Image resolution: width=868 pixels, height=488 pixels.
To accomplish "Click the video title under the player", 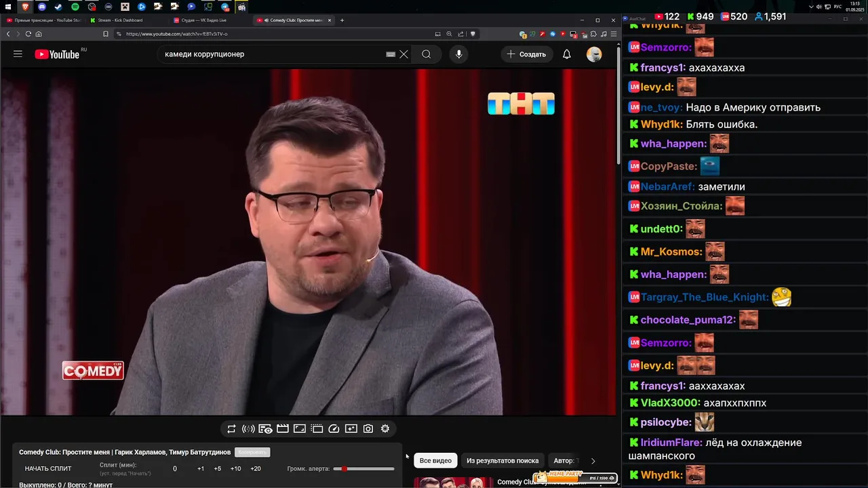I will 125,452.
